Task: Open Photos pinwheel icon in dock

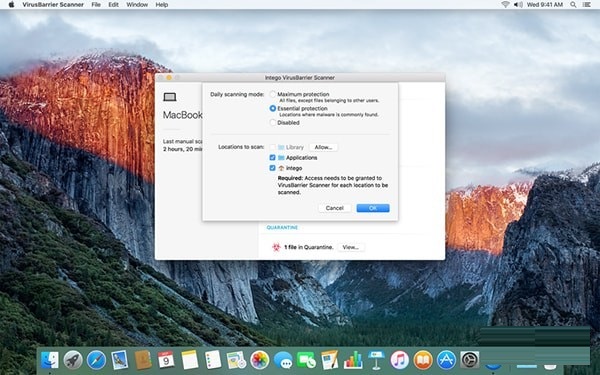Action: point(259,360)
